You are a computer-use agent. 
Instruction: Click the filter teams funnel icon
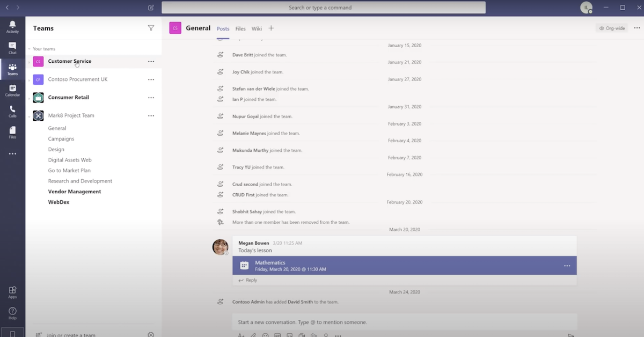pyautogui.click(x=151, y=28)
